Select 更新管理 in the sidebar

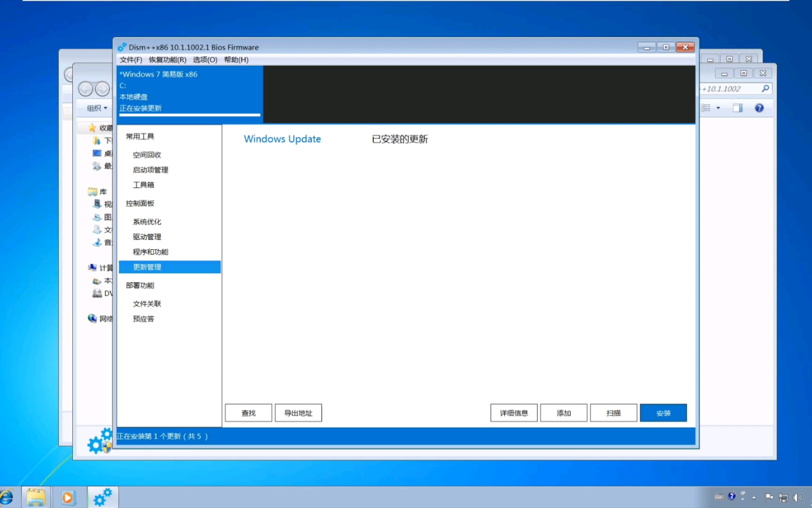point(170,267)
